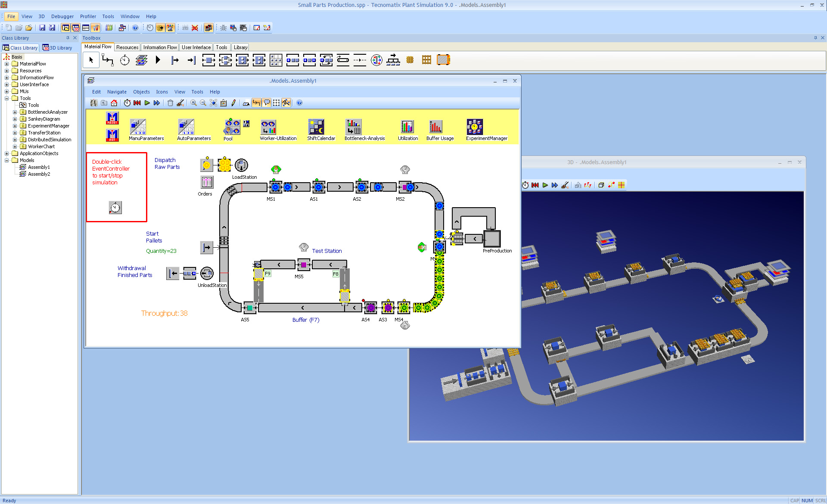Click the ExperimentManager icon in the frame

point(475,127)
